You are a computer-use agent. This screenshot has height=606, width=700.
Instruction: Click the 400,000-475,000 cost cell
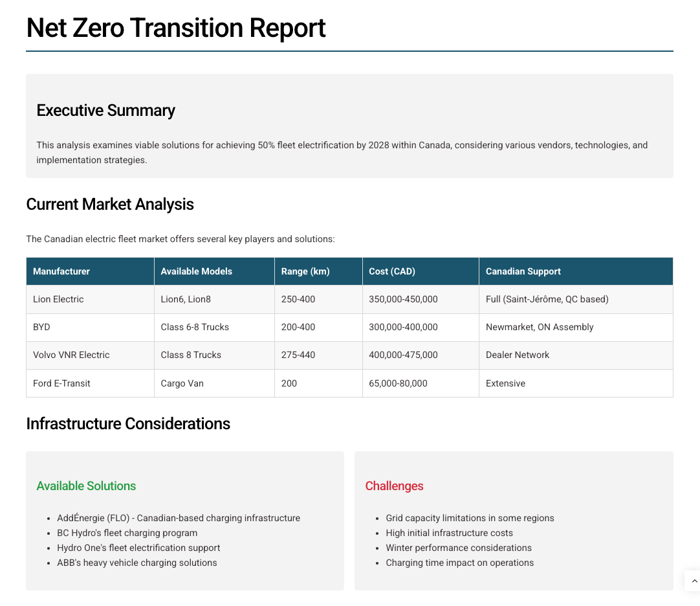[x=421, y=355]
